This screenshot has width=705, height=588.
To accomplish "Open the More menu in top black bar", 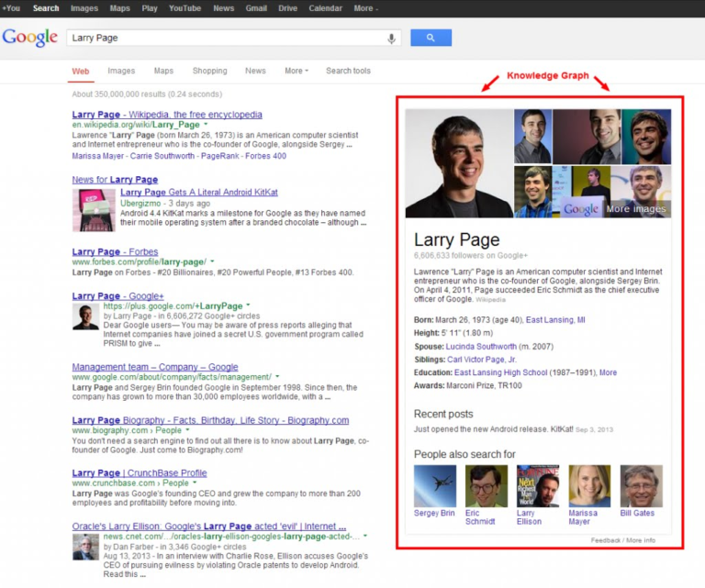I will click(366, 8).
